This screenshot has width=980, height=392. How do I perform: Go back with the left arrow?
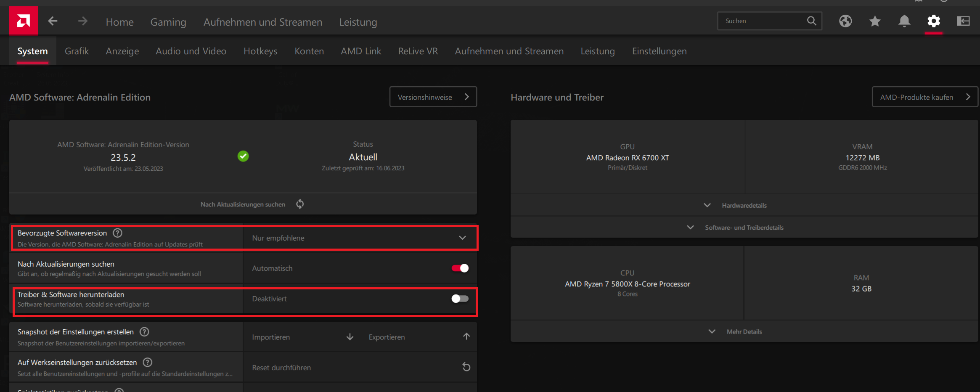[53, 21]
